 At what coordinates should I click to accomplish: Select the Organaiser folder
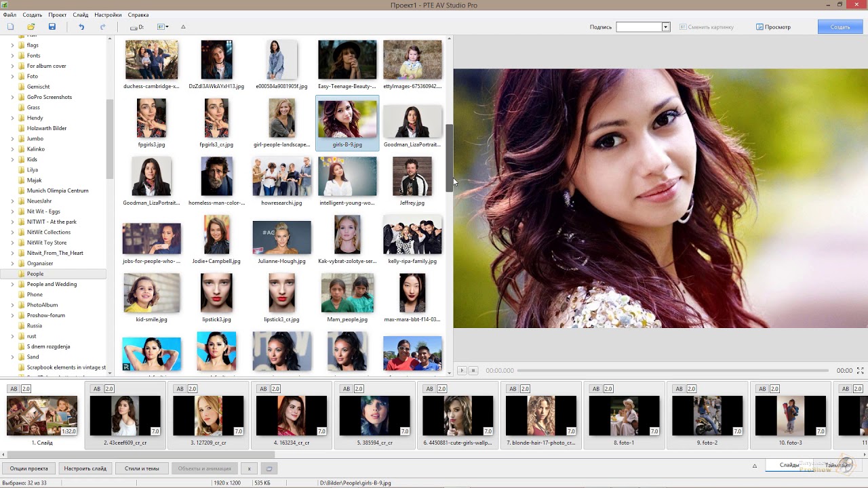click(40, 264)
